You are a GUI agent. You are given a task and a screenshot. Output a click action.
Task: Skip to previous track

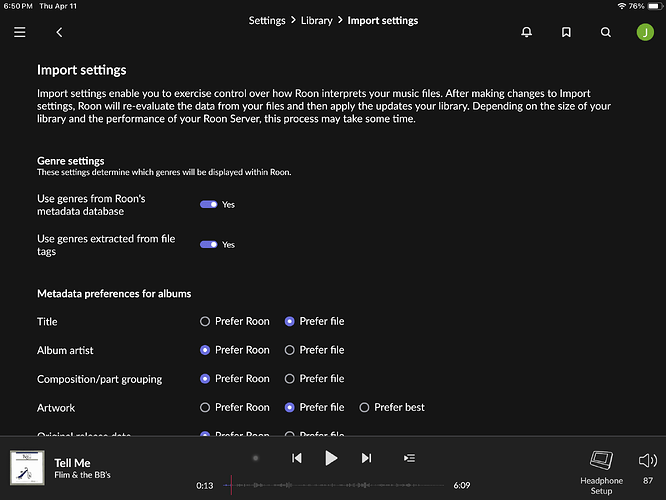pos(296,458)
